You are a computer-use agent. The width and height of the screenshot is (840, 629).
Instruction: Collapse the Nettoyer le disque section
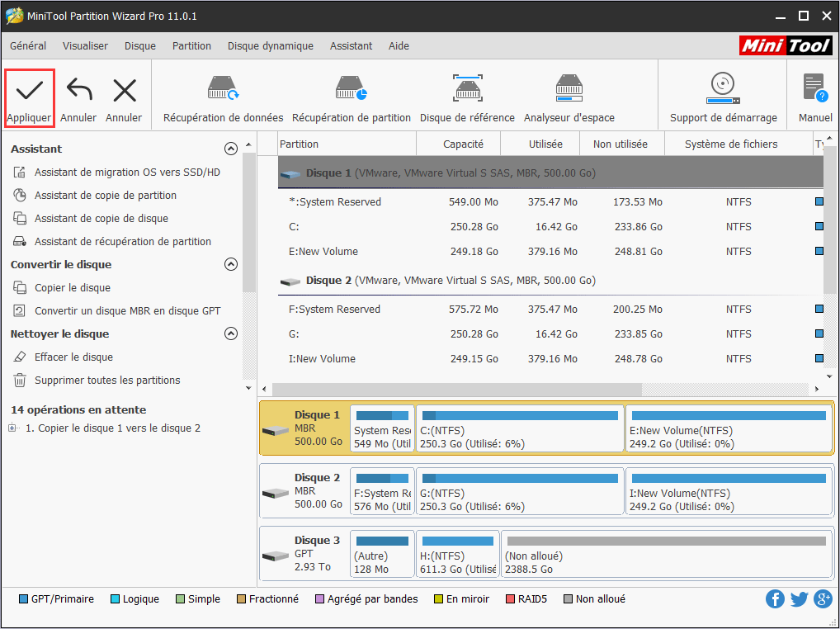231,333
